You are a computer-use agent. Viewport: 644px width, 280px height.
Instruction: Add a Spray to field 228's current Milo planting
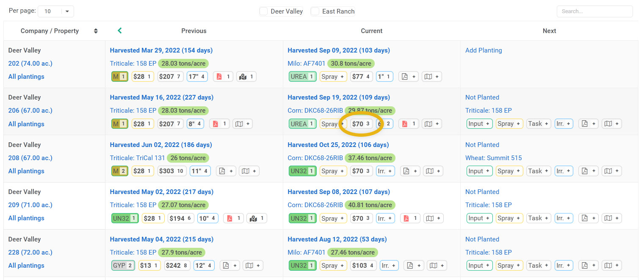click(333, 266)
